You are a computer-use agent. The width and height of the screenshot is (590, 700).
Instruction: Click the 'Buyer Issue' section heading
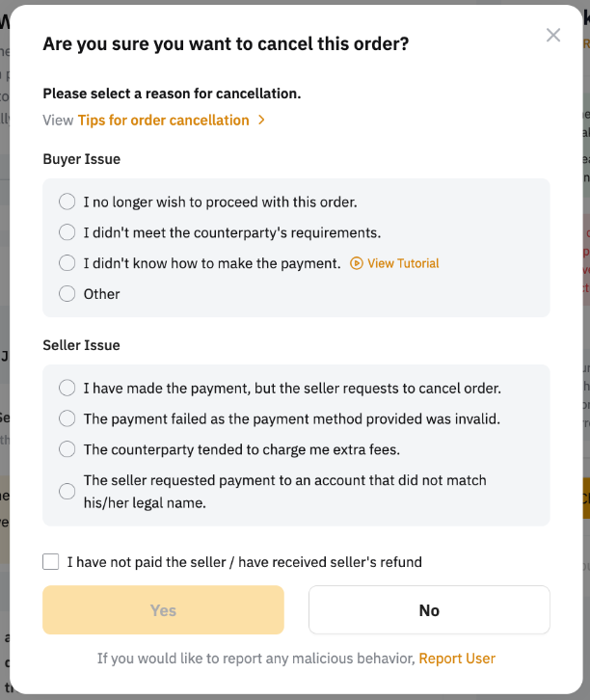tap(81, 159)
